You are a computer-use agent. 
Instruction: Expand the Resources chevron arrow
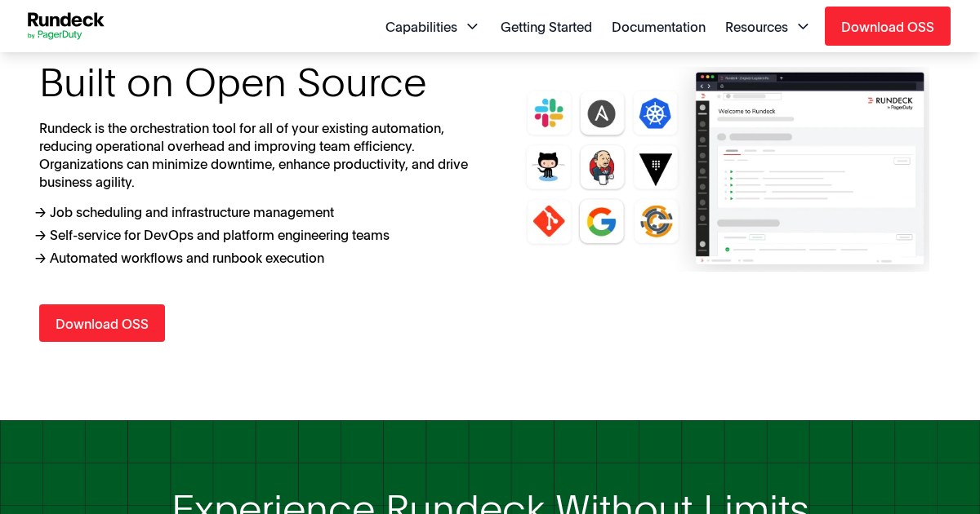(803, 27)
